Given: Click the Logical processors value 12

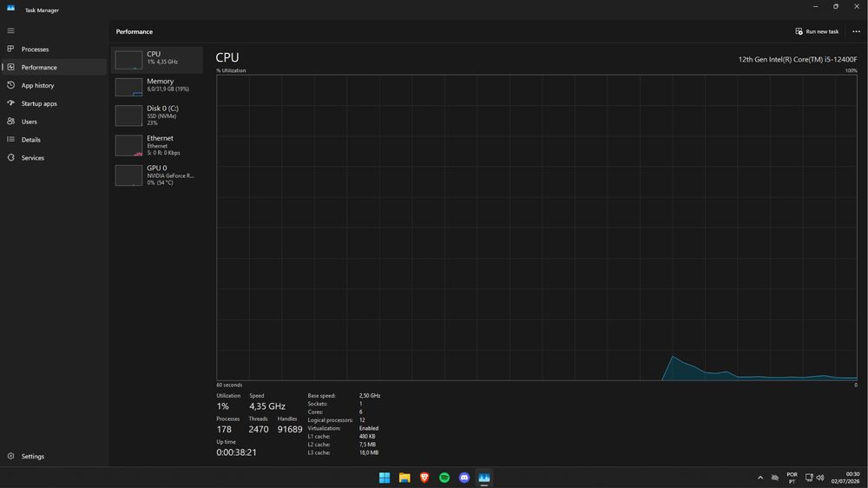Looking at the screenshot, I should coord(362,420).
